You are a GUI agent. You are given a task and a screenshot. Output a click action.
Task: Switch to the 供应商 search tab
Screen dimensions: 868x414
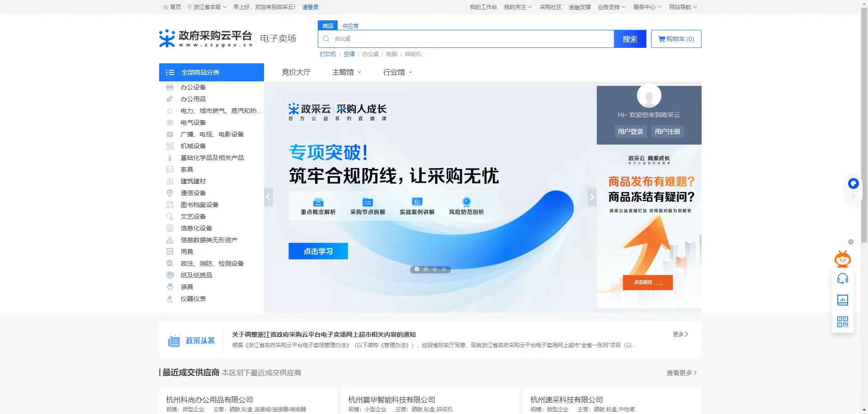[350, 26]
